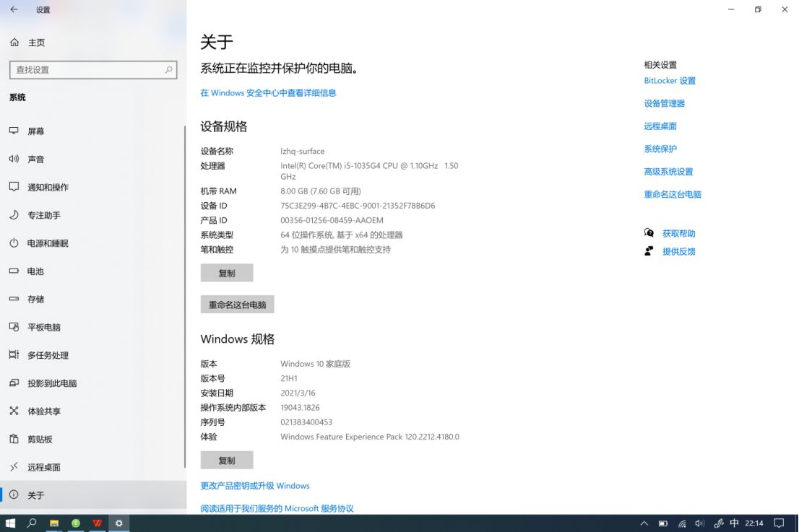Click the 查找设置 search field
Viewport: 799px width, 532px height.
(93, 70)
